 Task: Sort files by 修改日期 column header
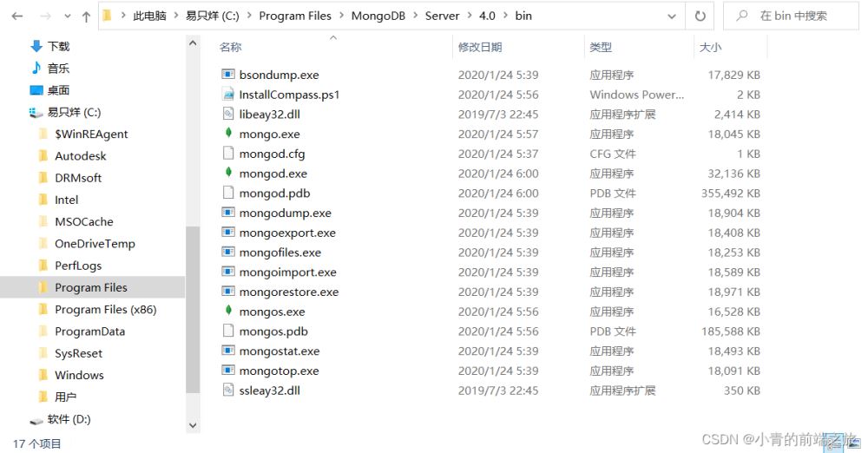(x=480, y=47)
